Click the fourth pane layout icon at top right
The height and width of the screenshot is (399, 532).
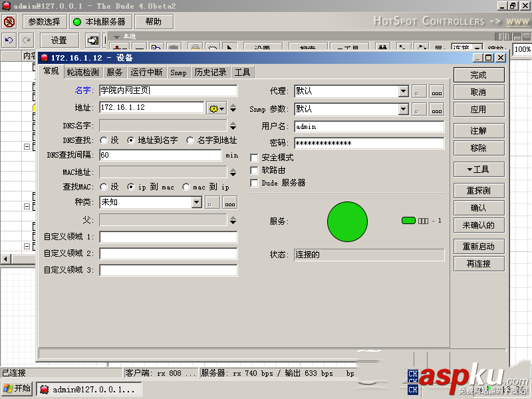click(526, 37)
